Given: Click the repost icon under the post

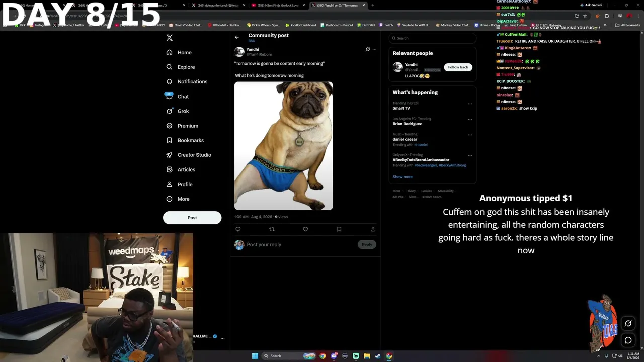Looking at the screenshot, I should (x=272, y=229).
